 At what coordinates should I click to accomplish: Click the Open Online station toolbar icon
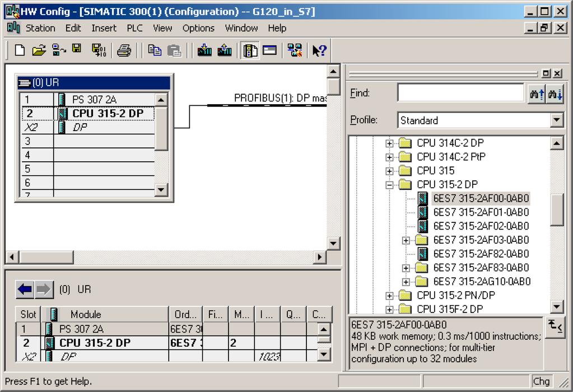(x=58, y=50)
